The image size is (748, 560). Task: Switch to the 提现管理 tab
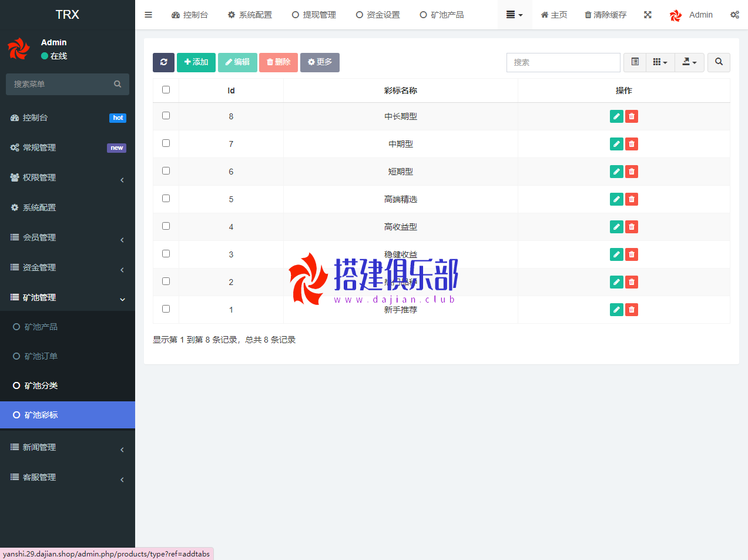pyautogui.click(x=314, y=15)
